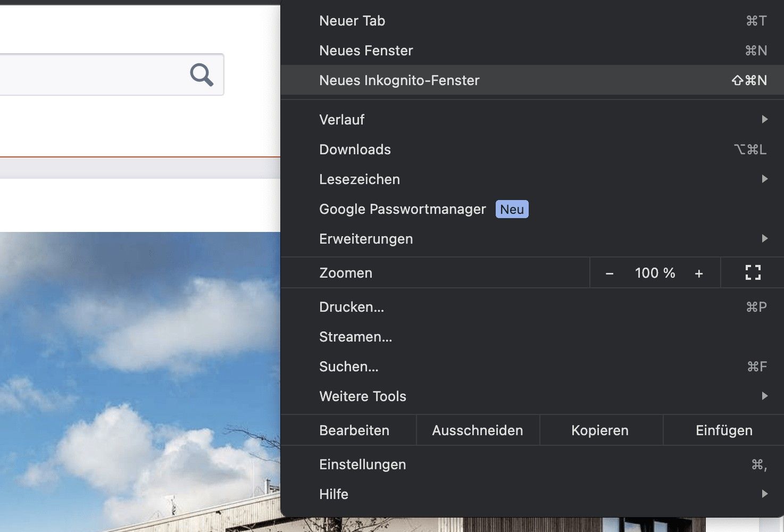Open the Weitere Tools submenu
Viewport: 784px width, 532px height.
[x=363, y=396]
